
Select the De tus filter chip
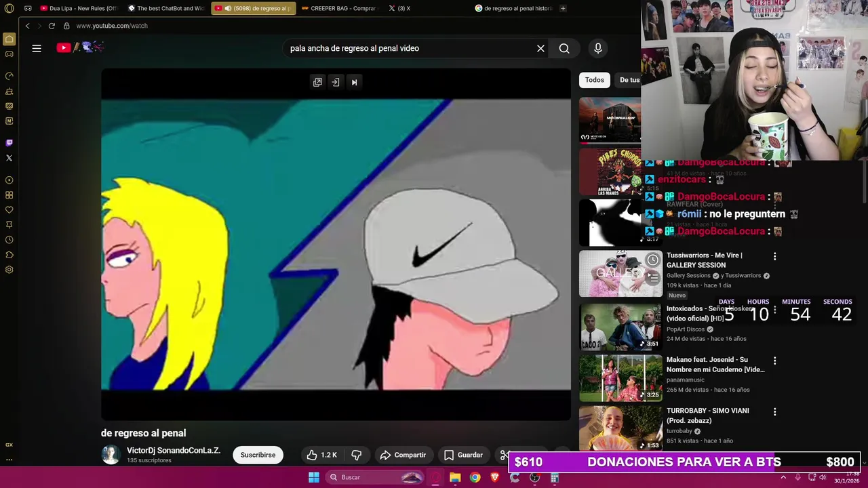coord(629,80)
